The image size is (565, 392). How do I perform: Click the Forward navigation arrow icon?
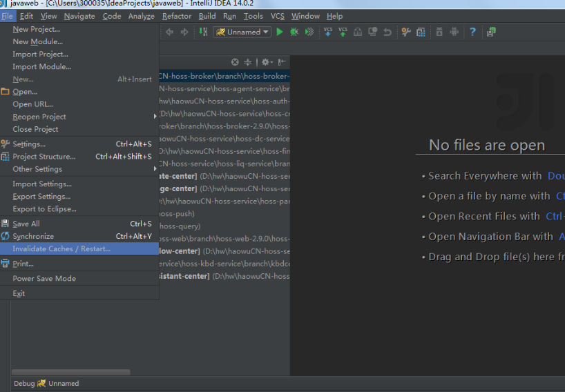point(184,32)
